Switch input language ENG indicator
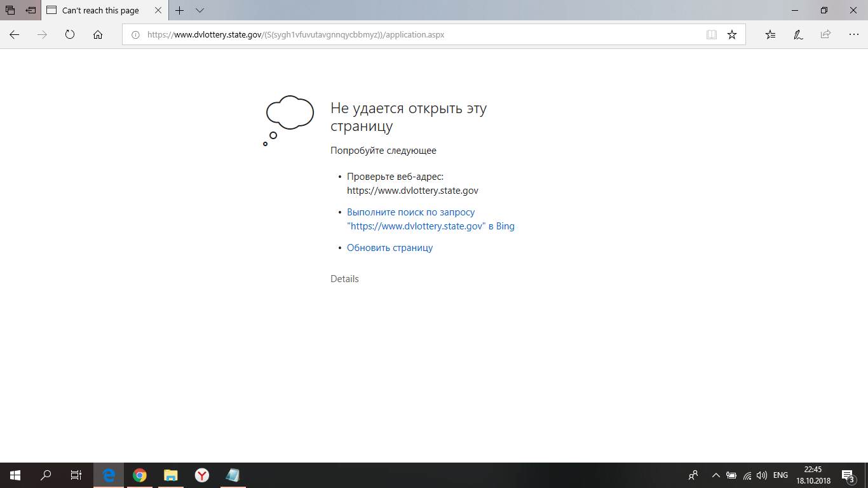 [780, 475]
